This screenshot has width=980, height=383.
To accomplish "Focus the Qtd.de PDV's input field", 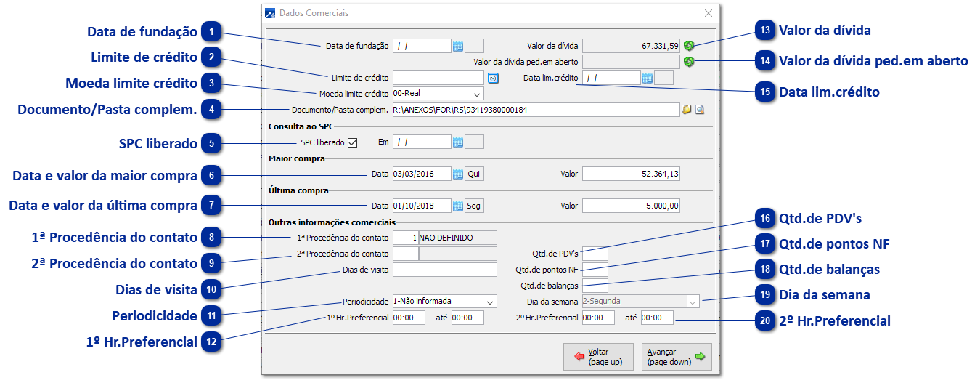I will (595, 254).
